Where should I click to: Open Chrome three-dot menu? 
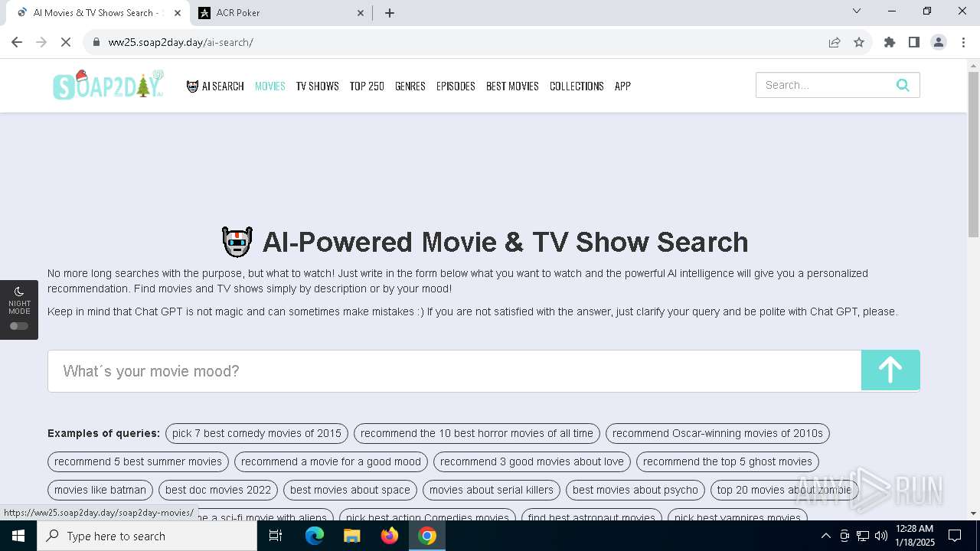[962, 42]
